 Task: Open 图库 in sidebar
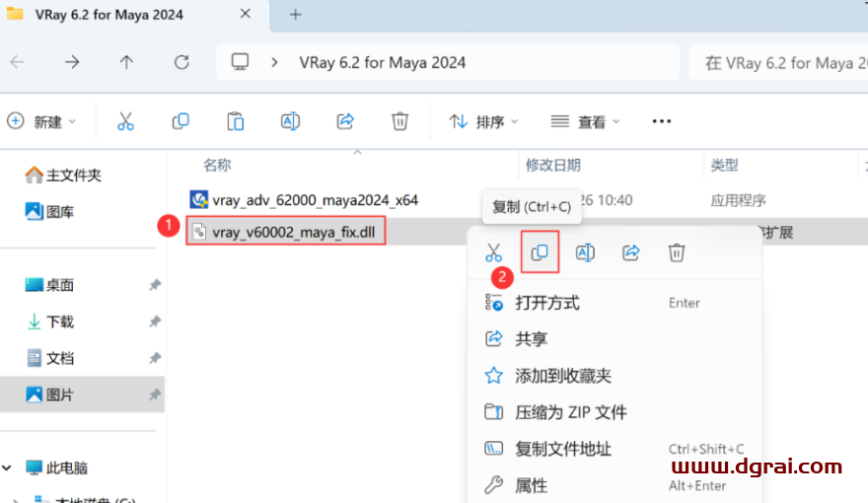click(x=50, y=211)
